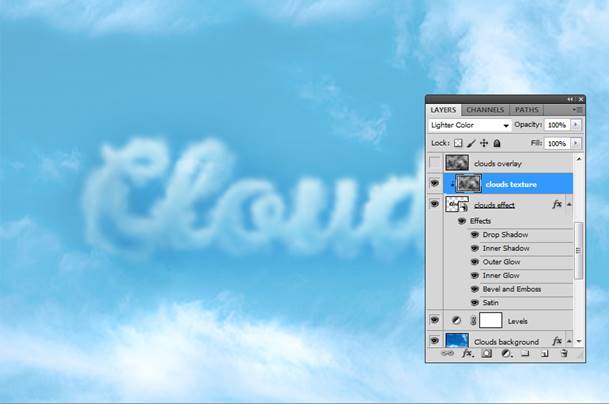Select the clouds overlay layer thumbnail
The width and height of the screenshot is (609, 404).
coord(457,163)
